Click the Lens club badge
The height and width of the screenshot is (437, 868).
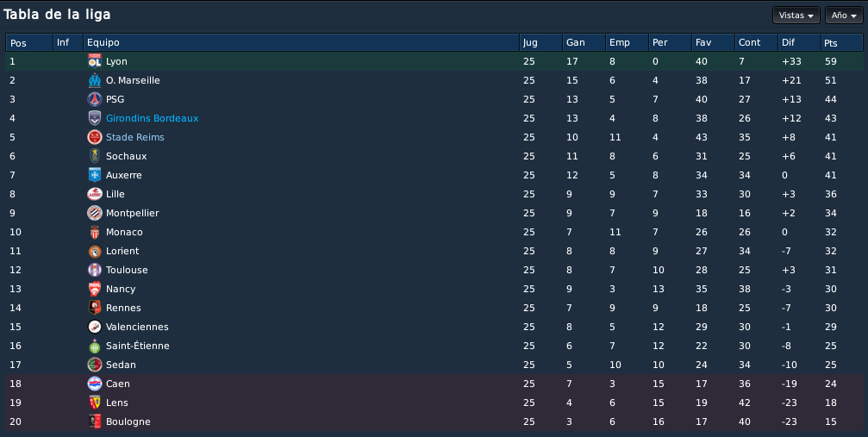[x=95, y=403]
